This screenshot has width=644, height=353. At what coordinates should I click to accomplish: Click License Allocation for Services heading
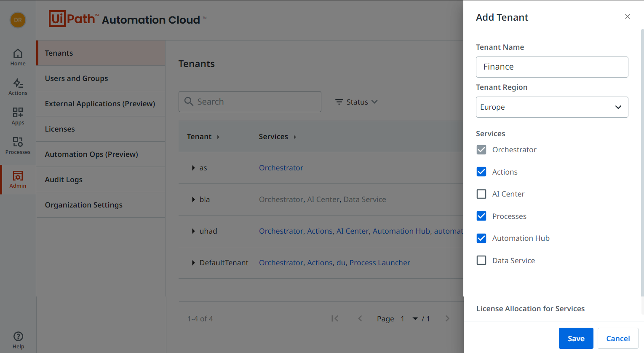point(530,309)
